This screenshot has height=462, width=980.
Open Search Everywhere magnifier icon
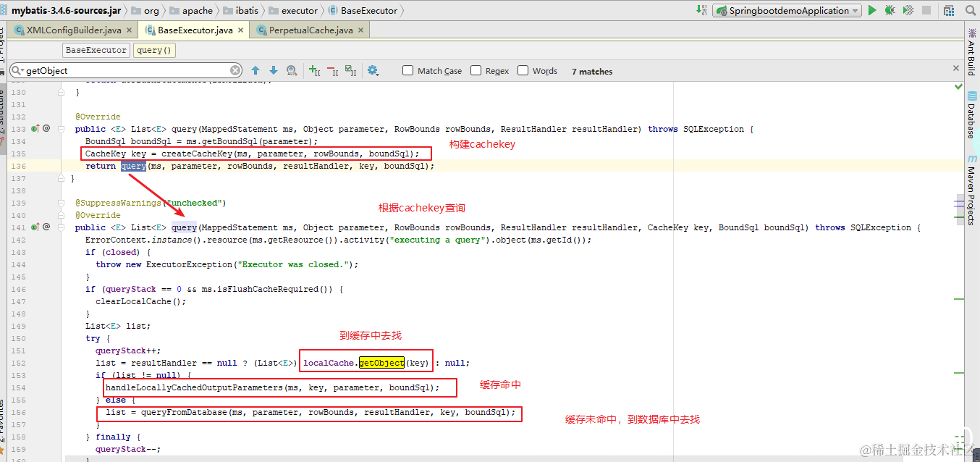[x=970, y=10]
